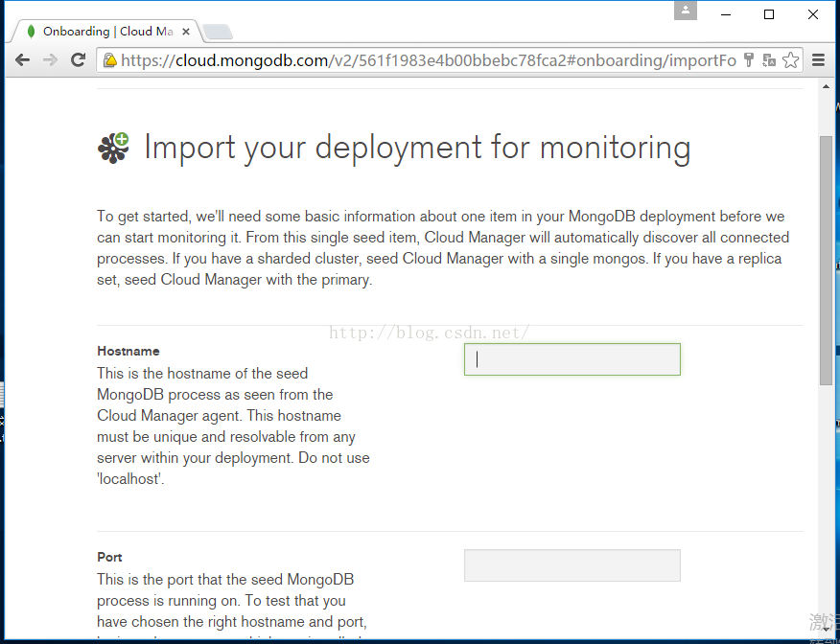Click the browser Back arrow
The image size is (840, 644).
tap(22, 60)
